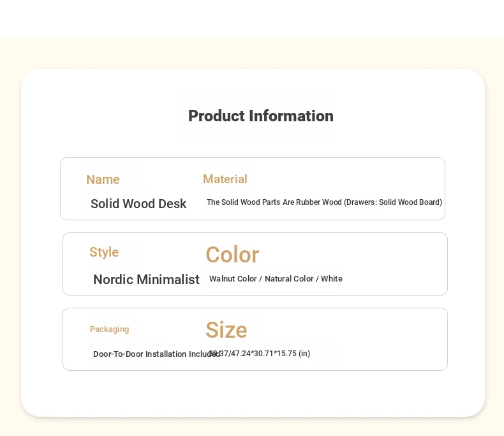Screen dimensions: 504x436
Task: Select the large Color heading
Action: 232,255
